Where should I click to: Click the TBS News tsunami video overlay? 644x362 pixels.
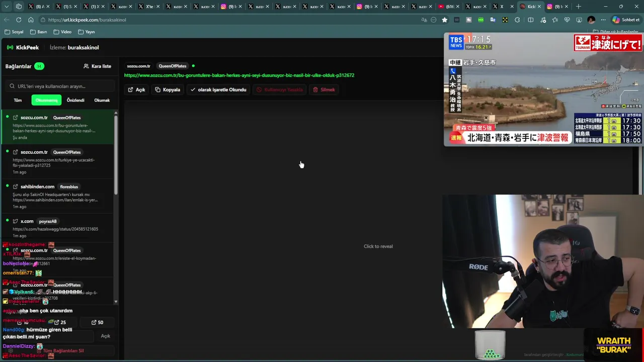pyautogui.click(x=543, y=89)
